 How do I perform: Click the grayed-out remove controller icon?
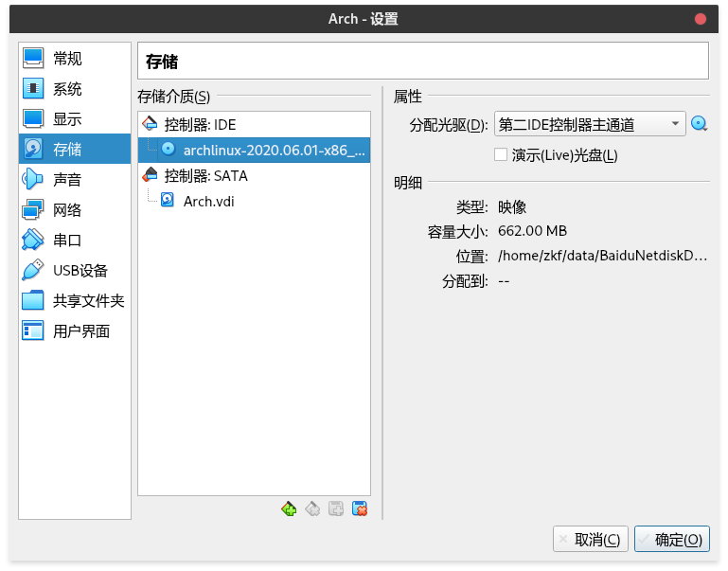pos(312,509)
